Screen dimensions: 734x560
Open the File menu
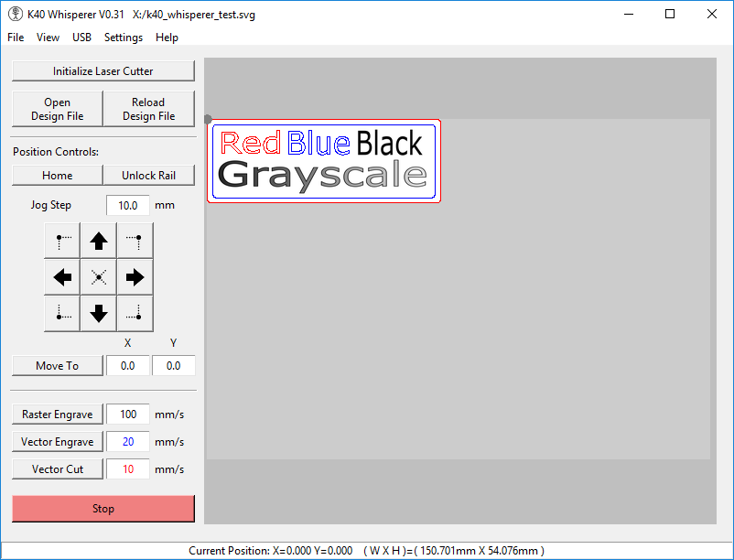(x=16, y=38)
